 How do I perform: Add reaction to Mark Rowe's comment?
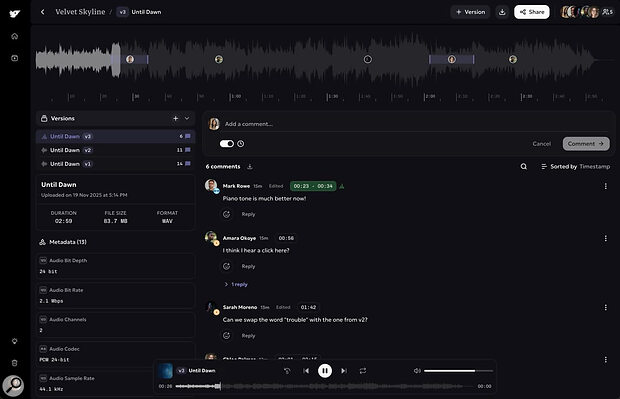pyautogui.click(x=227, y=214)
